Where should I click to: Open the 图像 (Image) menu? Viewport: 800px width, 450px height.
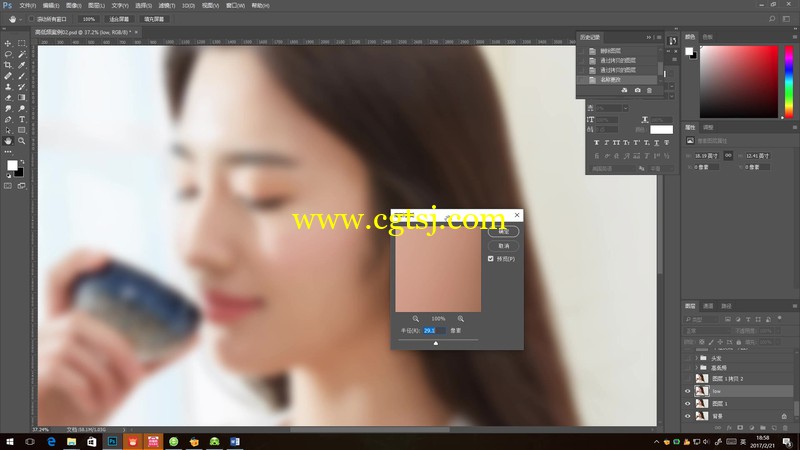(x=73, y=6)
